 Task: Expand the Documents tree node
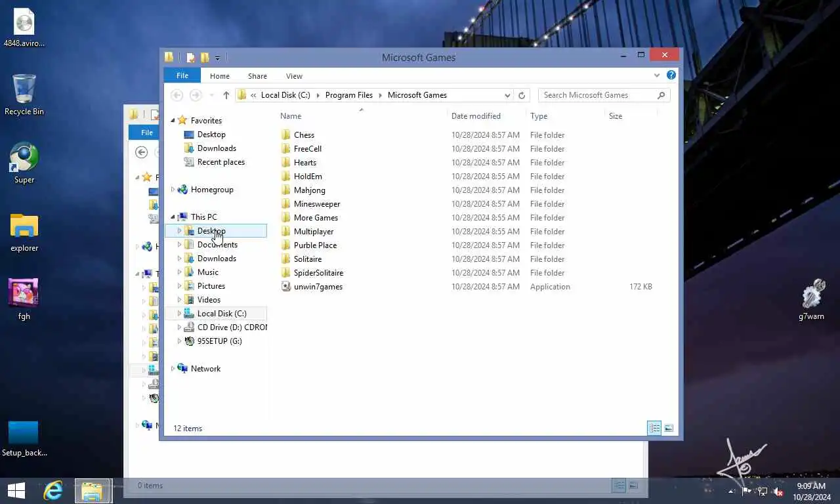[179, 245]
